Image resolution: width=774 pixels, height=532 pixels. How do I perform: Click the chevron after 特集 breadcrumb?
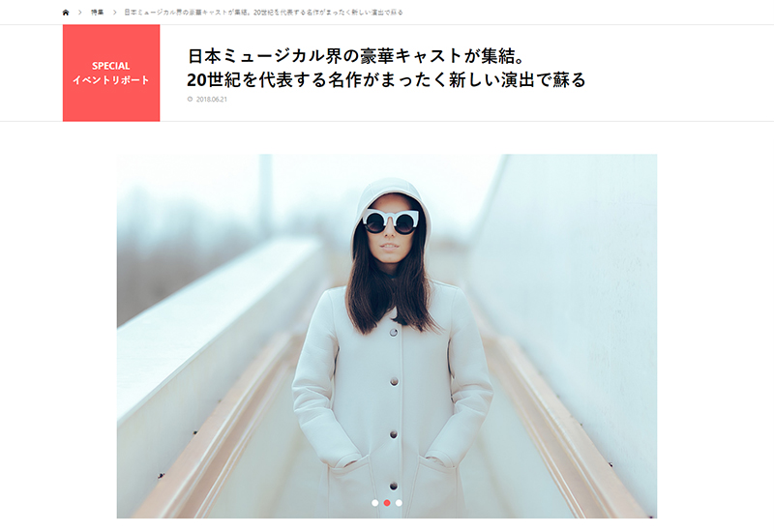click(114, 13)
